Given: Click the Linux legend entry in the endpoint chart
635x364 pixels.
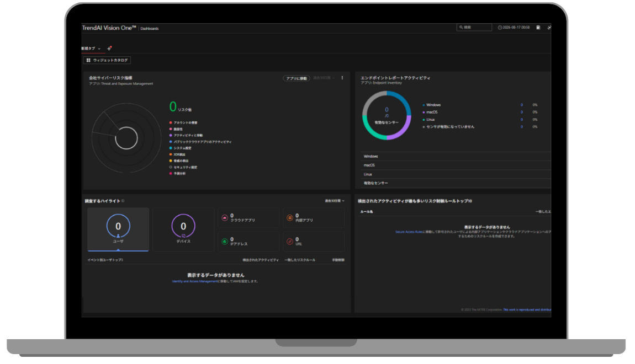Looking at the screenshot, I should (x=428, y=120).
